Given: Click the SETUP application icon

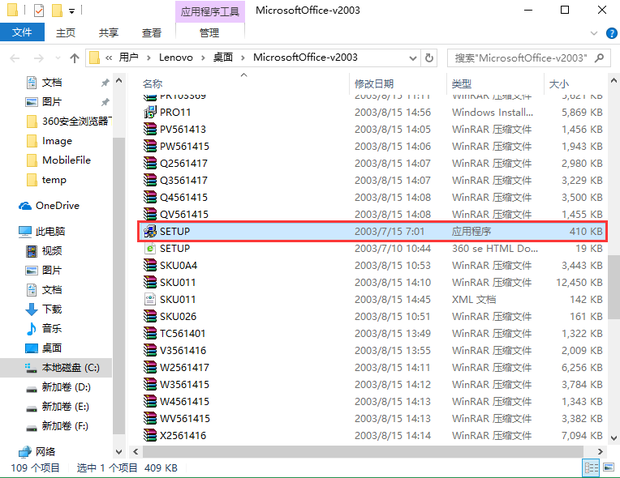Looking at the screenshot, I should coord(150,231).
